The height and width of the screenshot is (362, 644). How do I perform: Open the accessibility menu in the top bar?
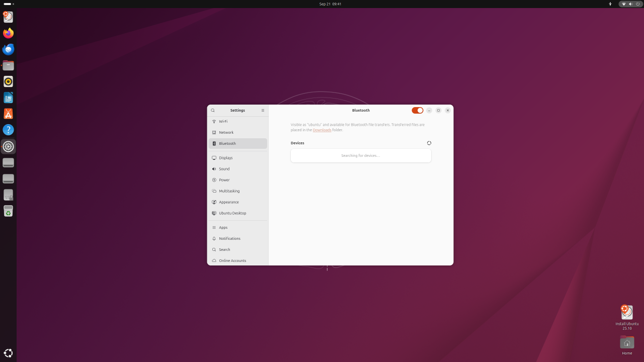(610, 4)
